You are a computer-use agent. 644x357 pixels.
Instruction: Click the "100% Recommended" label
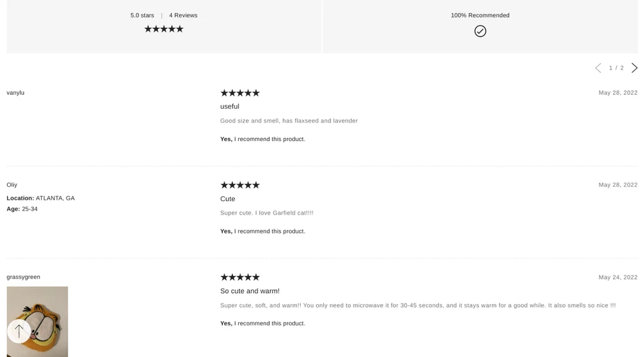[480, 15]
